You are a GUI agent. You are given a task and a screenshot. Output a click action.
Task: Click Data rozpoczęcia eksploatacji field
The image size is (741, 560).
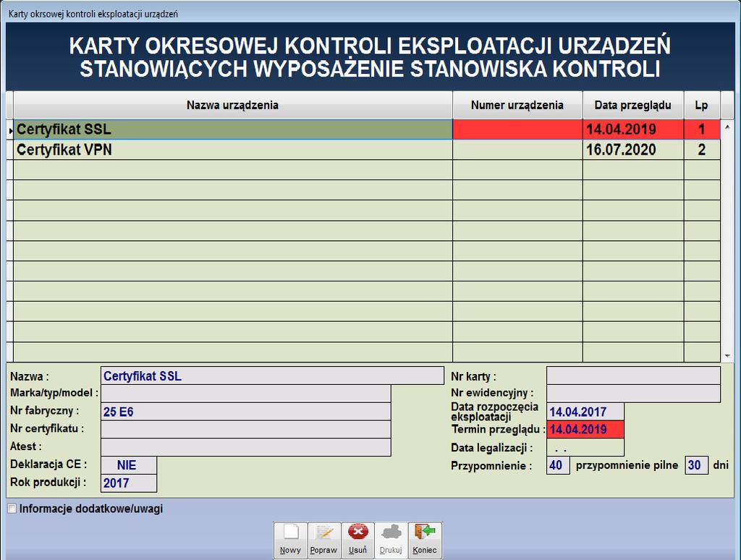pos(585,412)
